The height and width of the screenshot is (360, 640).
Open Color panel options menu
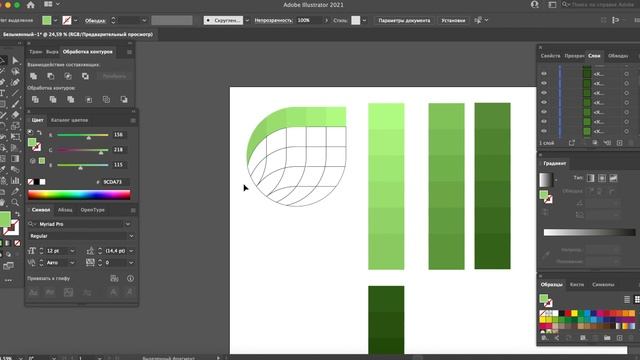click(x=133, y=120)
